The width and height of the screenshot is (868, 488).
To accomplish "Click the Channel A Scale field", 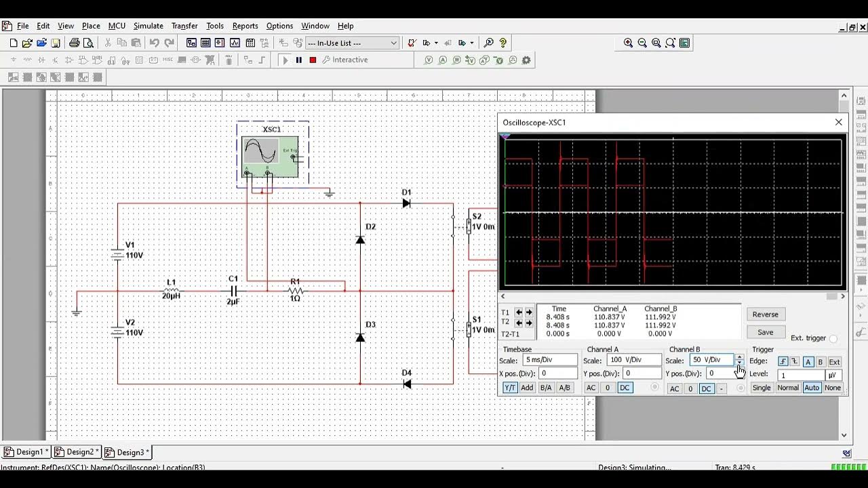I will coord(633,360).
